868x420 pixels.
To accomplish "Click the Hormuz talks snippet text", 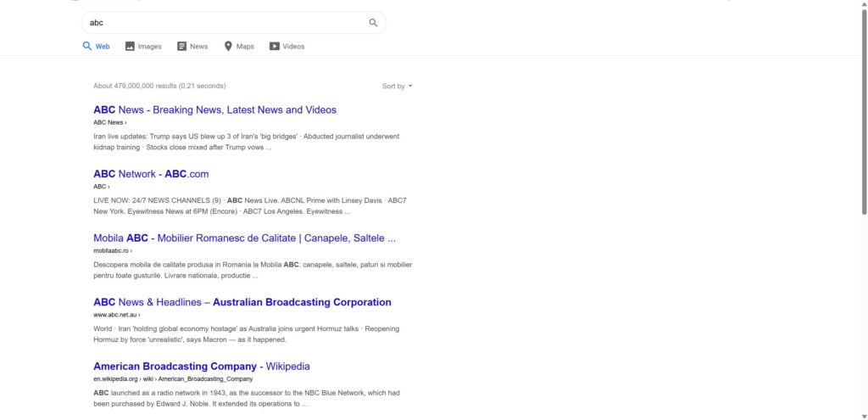I will pyautogui.click(x=247, y=334).
